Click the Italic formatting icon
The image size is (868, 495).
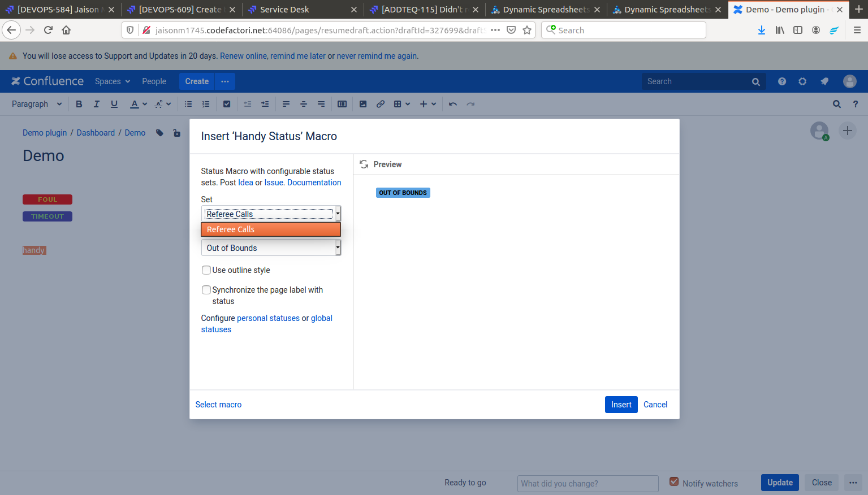[x=97, y=104]
